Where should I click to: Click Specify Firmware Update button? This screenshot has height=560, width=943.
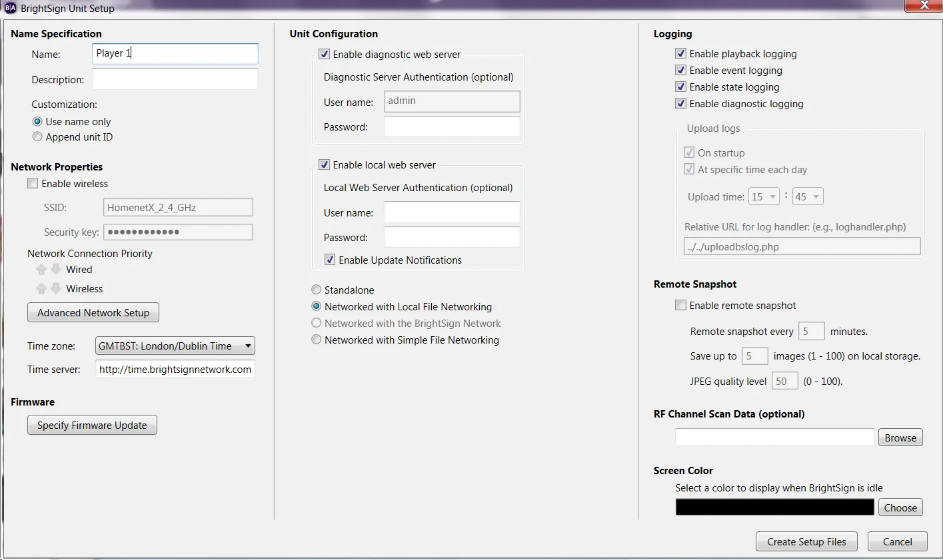(x=92, y=425)
